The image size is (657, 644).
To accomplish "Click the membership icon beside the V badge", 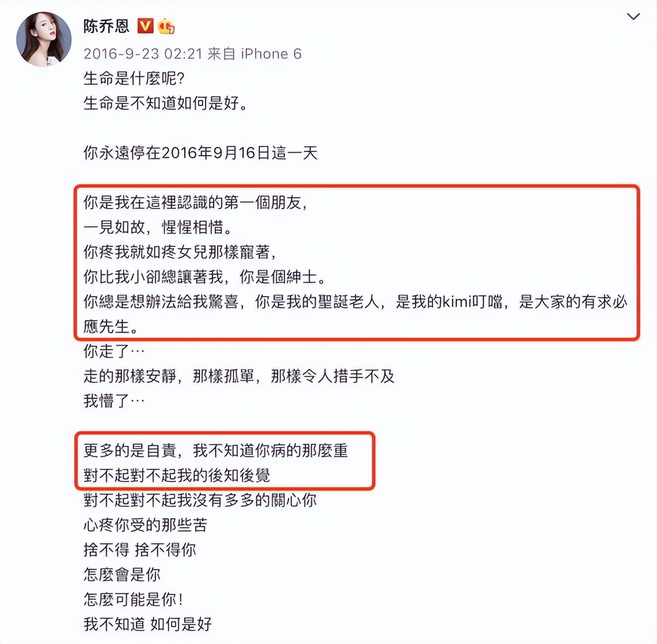I will pos(166,26).
